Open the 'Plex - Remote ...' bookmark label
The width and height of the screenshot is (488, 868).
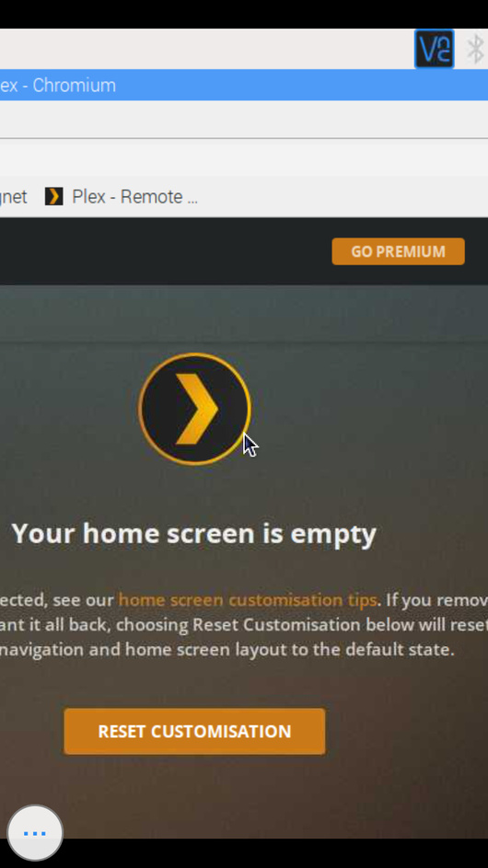(x=134, y=196)
